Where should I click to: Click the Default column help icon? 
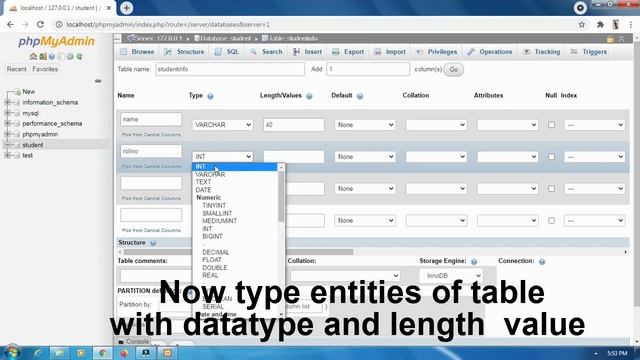point(360,96)
